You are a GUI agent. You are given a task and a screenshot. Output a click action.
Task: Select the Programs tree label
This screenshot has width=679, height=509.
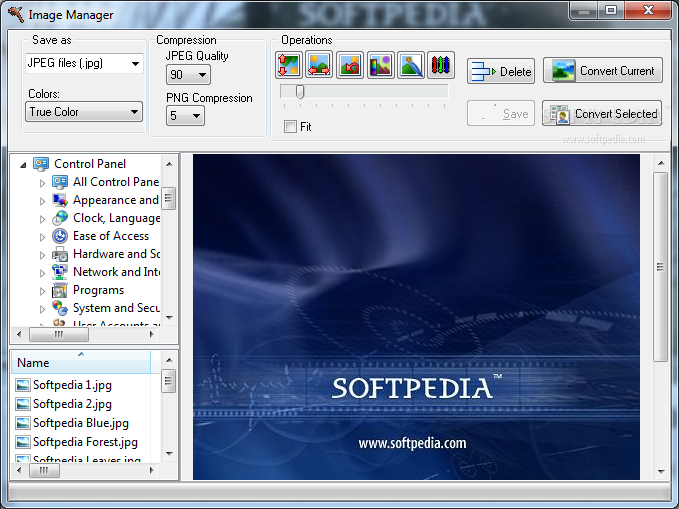point(98,290)
